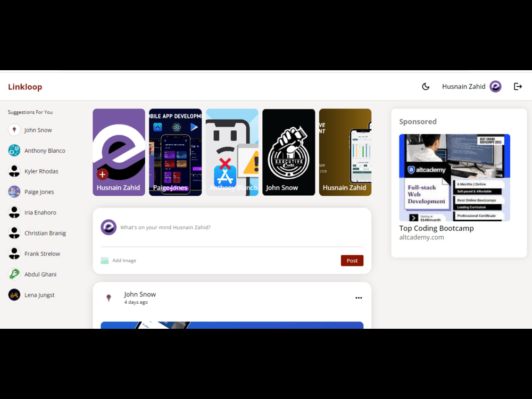Open Christian Branig from suggestions list
Viewport: 532px width, 399px height.
coord(45,233)
